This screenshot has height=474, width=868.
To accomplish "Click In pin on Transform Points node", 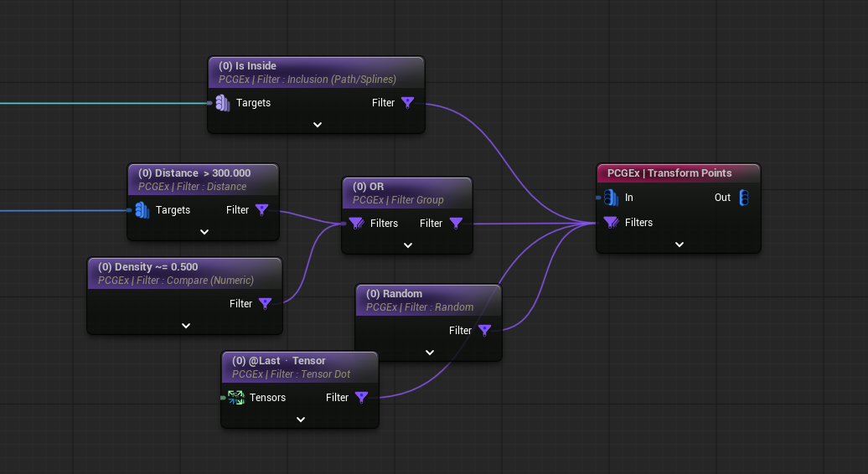I will [612, 198].
